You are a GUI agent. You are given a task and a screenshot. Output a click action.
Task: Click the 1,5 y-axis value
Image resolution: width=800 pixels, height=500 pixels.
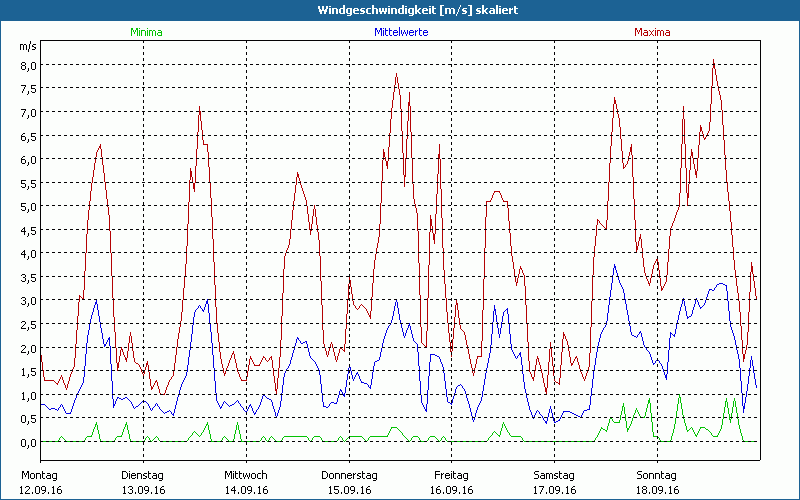click(x=28, y=371)
